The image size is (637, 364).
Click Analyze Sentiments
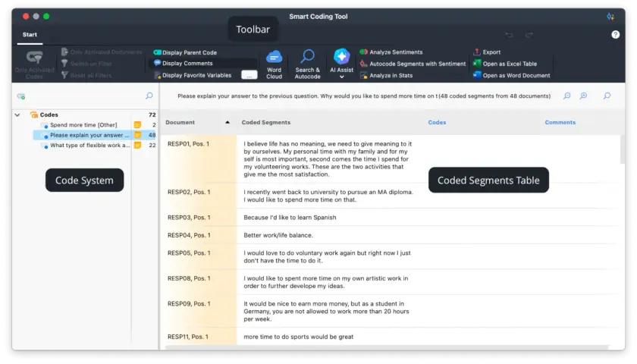click(391, 52)
